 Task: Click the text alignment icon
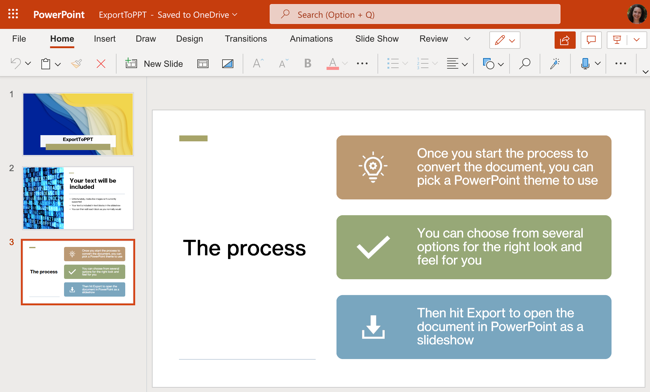pos(452,64)
